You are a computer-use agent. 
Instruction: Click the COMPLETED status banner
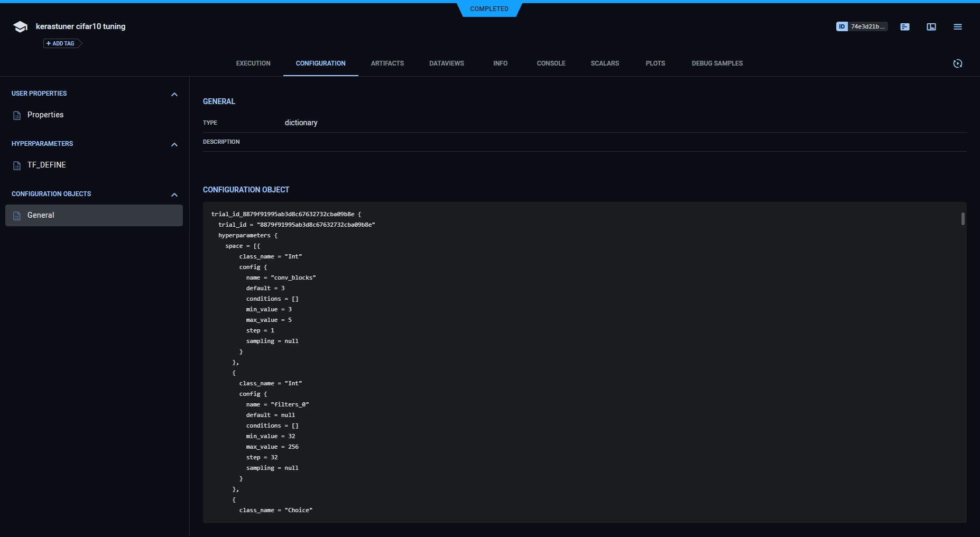point(489,8)
